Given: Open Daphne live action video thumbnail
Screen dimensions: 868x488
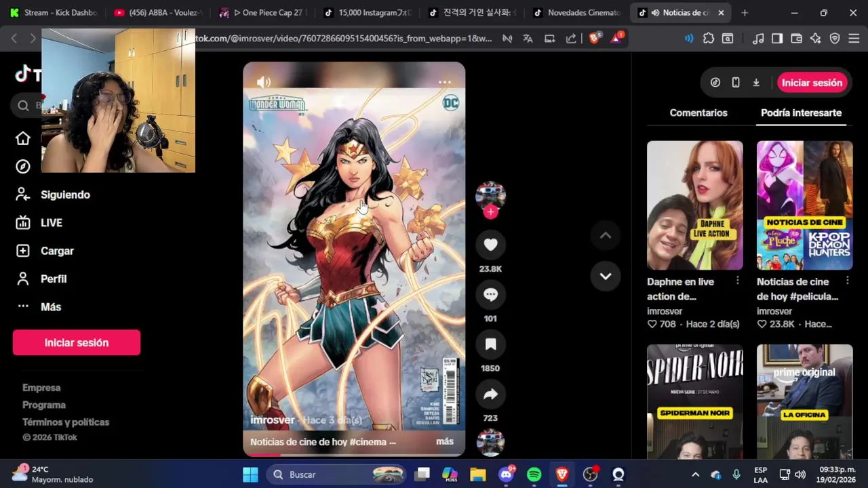Looking at the screenshot, I should 695,205.
